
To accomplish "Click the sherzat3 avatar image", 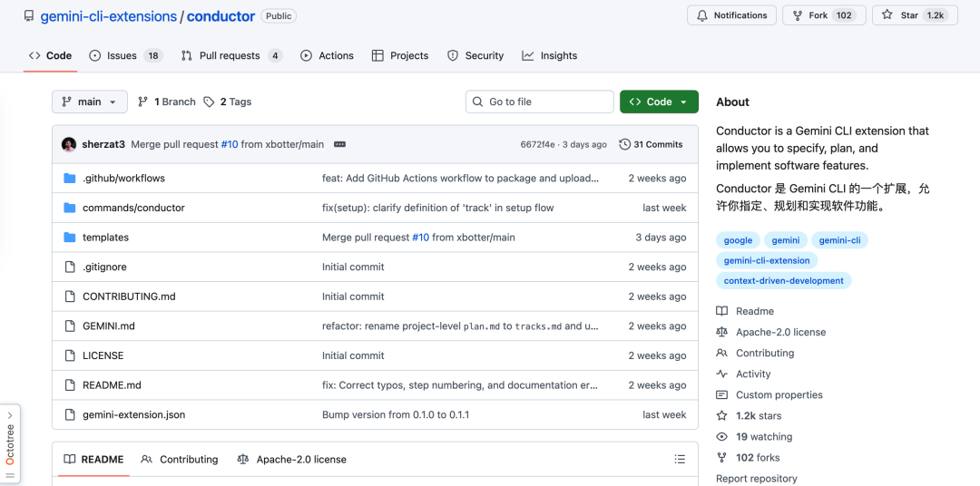I will [x=69, y=144].
